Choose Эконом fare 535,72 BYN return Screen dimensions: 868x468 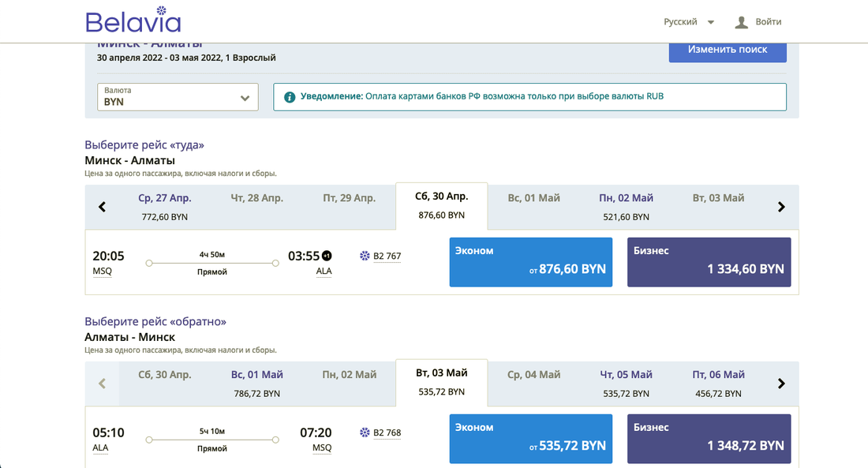530,439
